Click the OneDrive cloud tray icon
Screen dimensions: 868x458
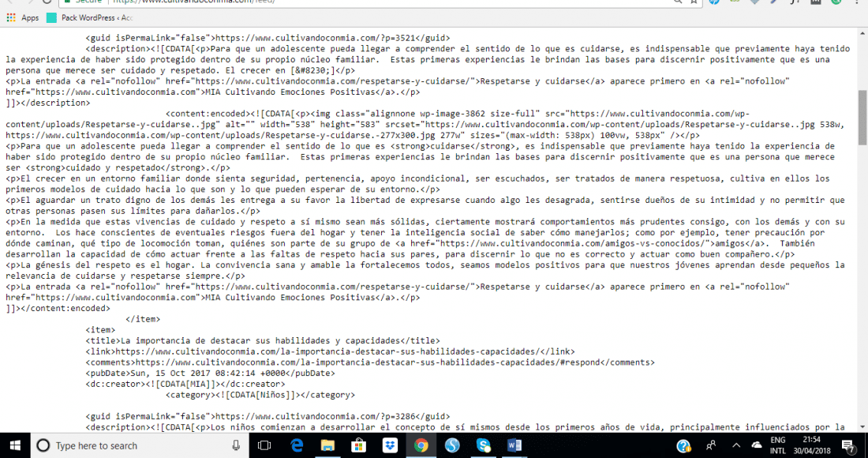click(756, 445)
